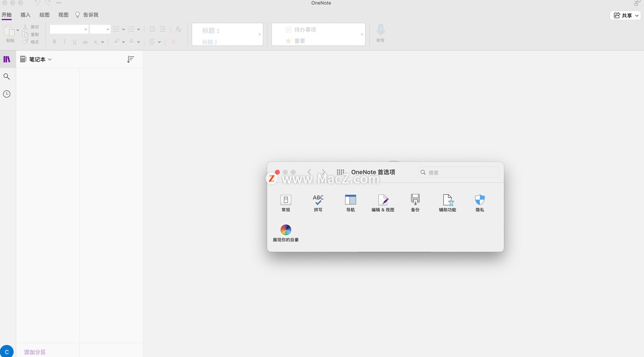Click the undo arrow in title bar
644x357 pixels.
[x=38, y=3]
